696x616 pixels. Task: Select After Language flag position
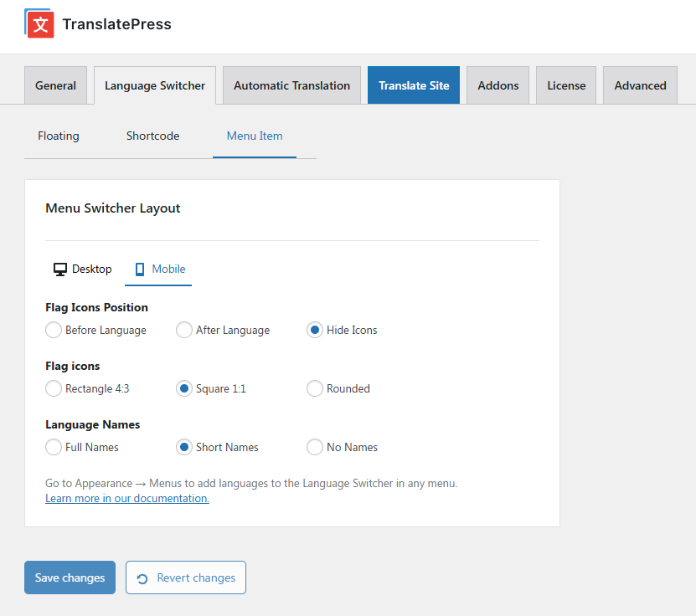click(x=184, y=330)
